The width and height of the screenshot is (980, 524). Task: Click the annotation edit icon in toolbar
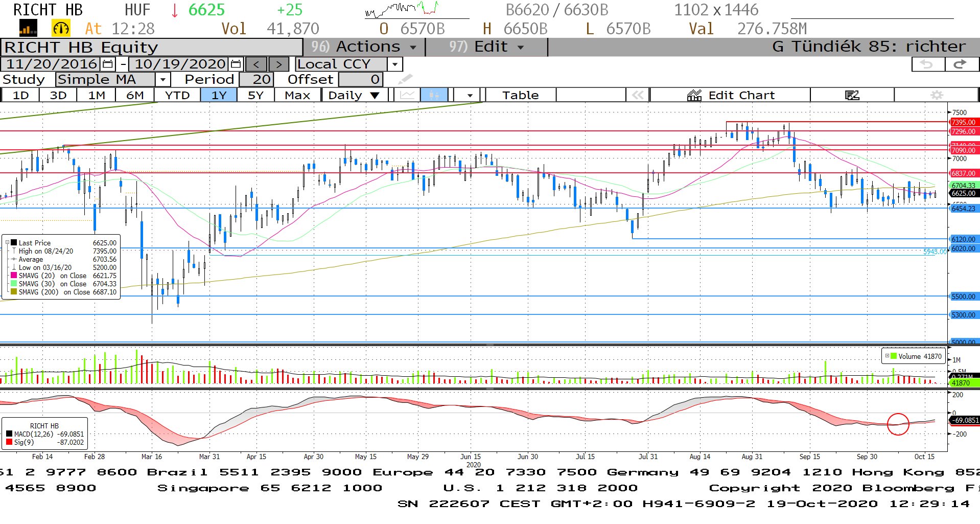(x=852, y=95)
